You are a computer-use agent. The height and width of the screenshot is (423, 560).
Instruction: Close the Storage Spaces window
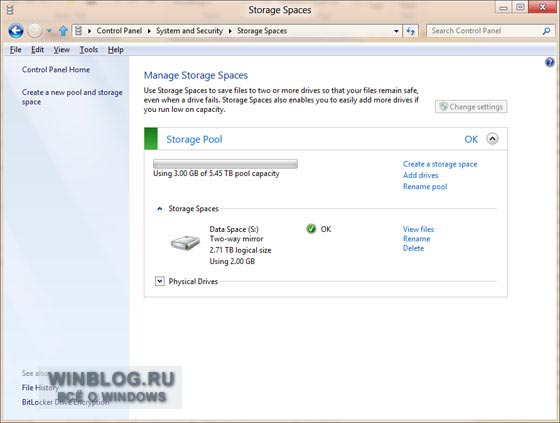click(542, 8)
